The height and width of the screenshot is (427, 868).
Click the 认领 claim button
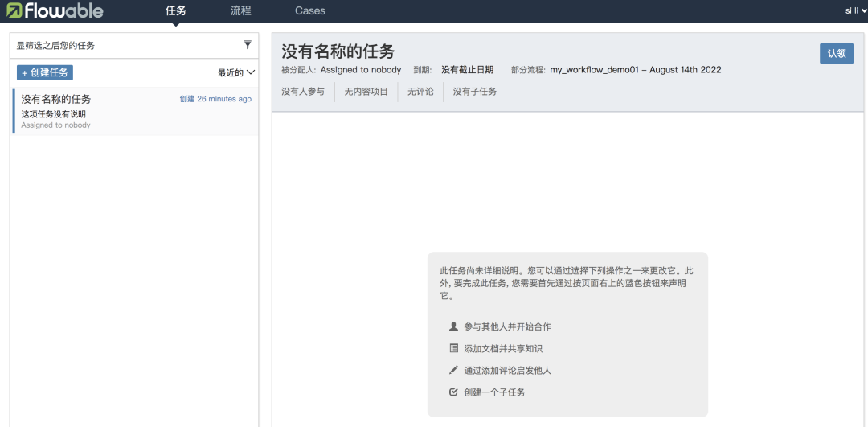[837, 54]
